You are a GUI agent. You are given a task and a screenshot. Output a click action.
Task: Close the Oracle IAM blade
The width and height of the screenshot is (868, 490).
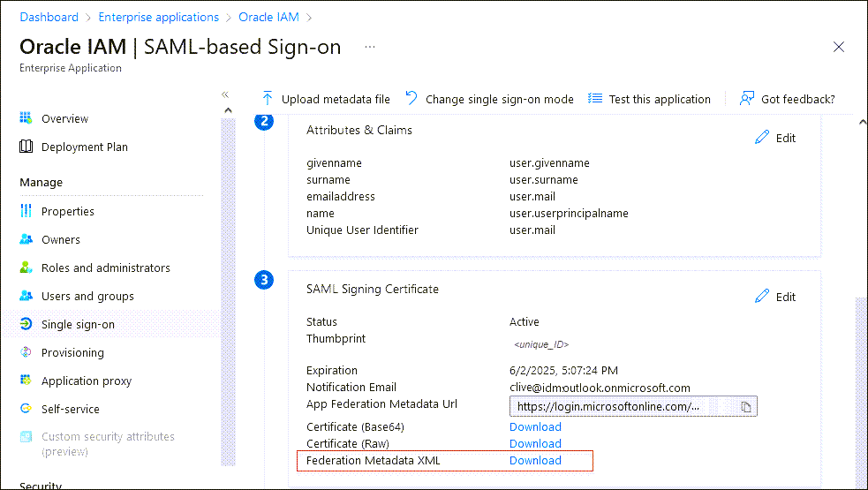(x=839, y=47)
